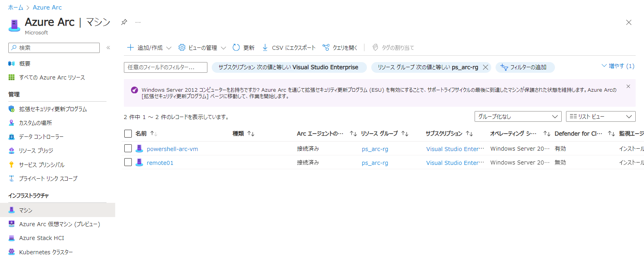
Task: Open the 追加/作成 dropdown
Action: [x=149, y=48]
